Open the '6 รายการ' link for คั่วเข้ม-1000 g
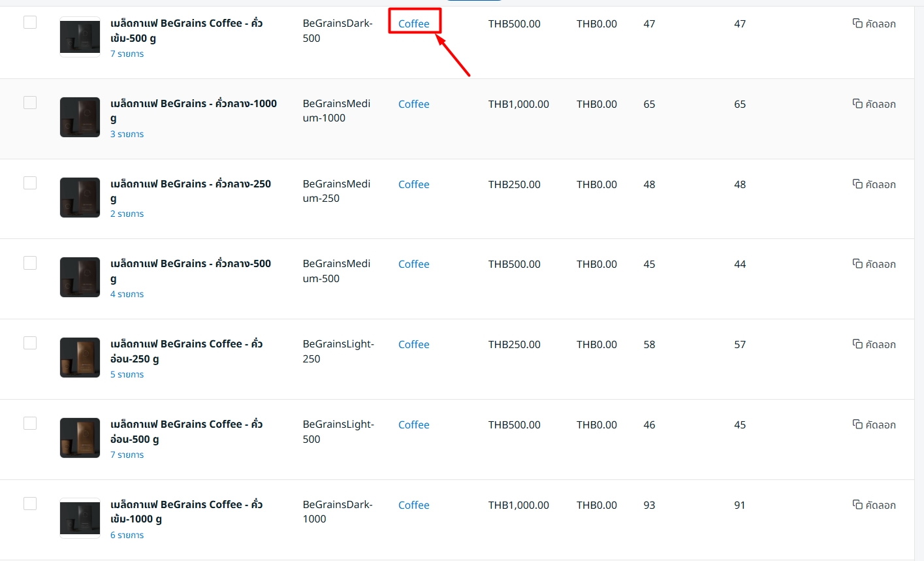 (x=127, y=536)
